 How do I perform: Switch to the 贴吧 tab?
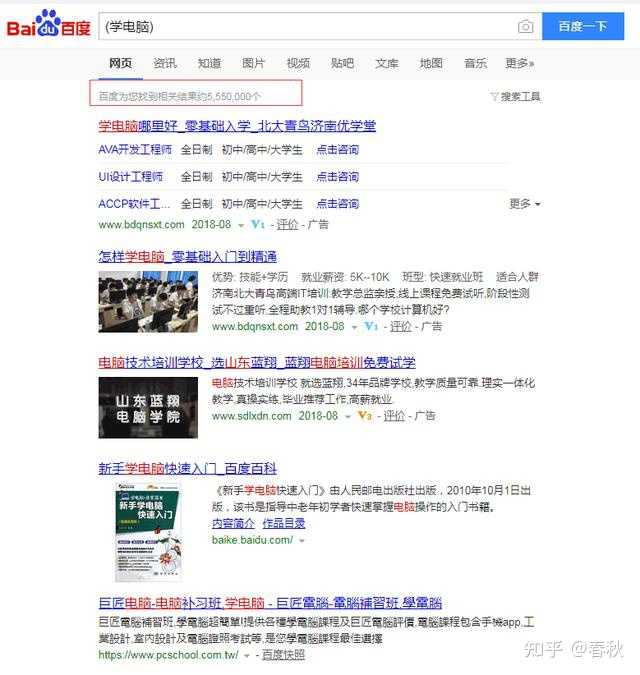(x=343, y=63)
